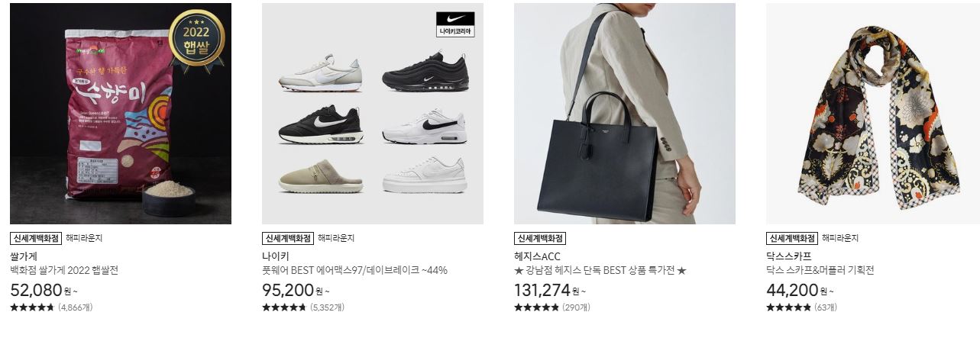
Task: Click 신세계백화점 tag under the Hazzys bag
Action: [540, 238]
